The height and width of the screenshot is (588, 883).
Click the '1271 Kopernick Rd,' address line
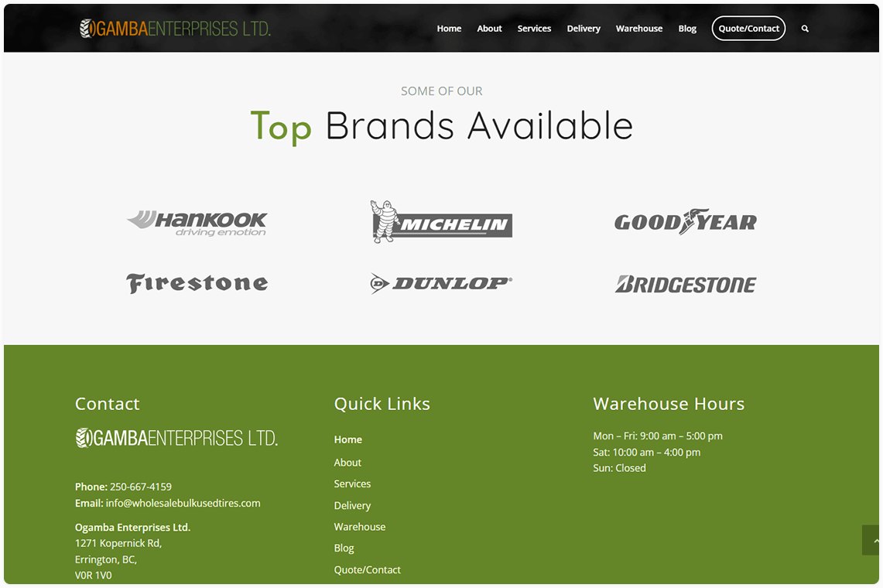point(118,543)
